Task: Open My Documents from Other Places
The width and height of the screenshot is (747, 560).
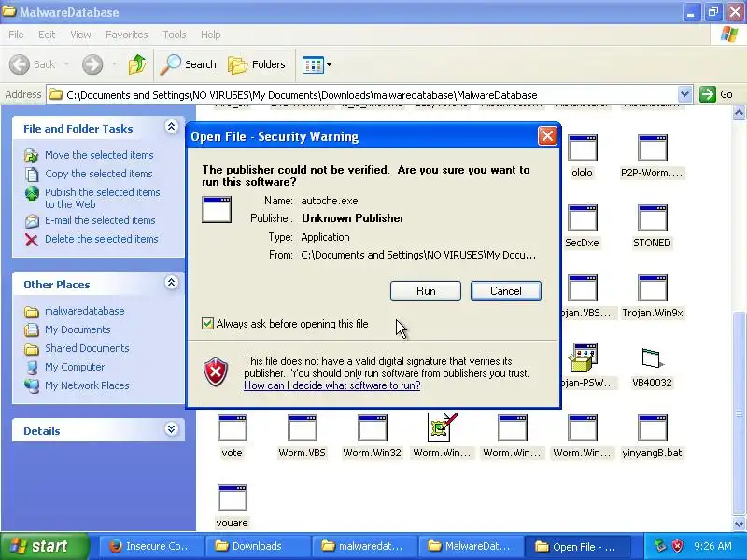Action: pyautogui.click(x=78, y=329)
